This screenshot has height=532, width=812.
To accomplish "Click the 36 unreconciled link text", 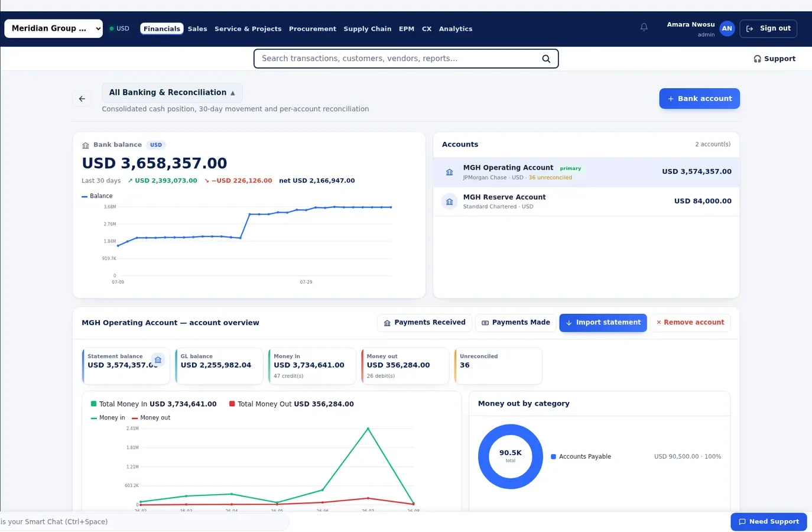I will click(550, 177).
